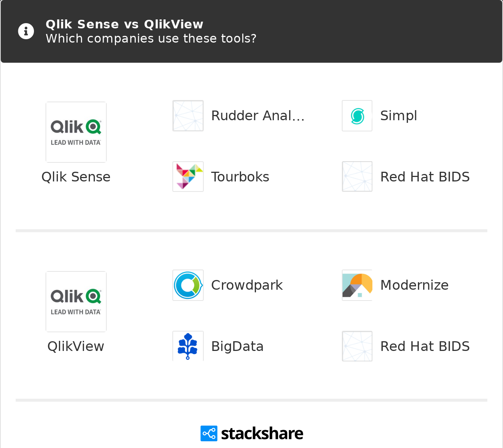Open the Tourboks company link

(x=240, y=177)
